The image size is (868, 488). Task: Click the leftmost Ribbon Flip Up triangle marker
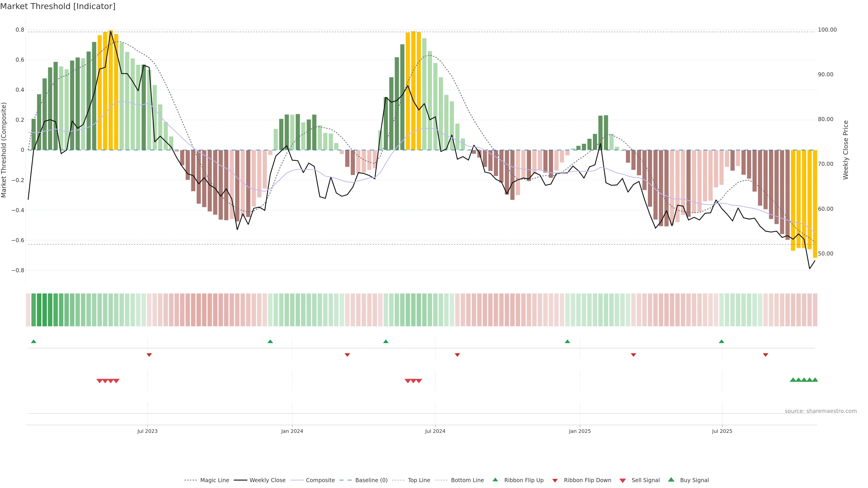[x=33, y=342]
